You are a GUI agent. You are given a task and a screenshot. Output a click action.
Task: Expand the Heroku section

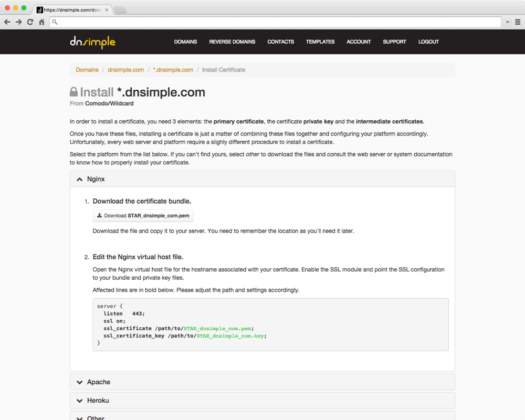click(262, 401)
